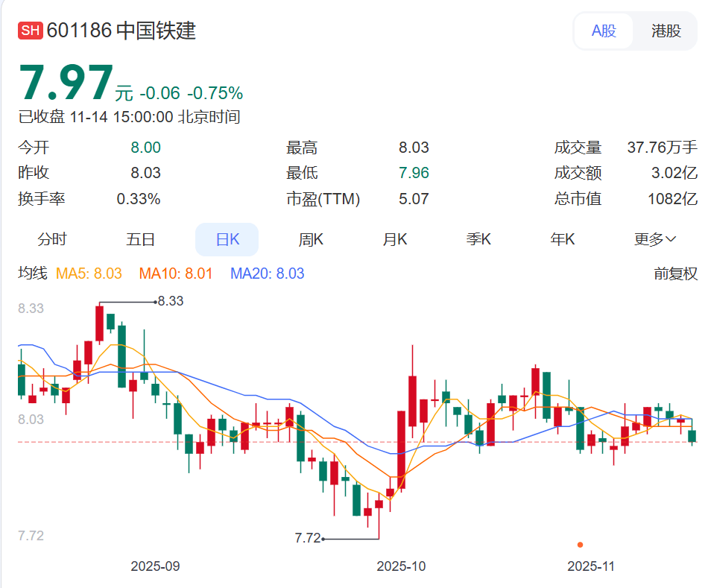Click the MA5 moving average legend
Image resolution: width=711 pixels, height=588 pixels.
pos(83,274)
